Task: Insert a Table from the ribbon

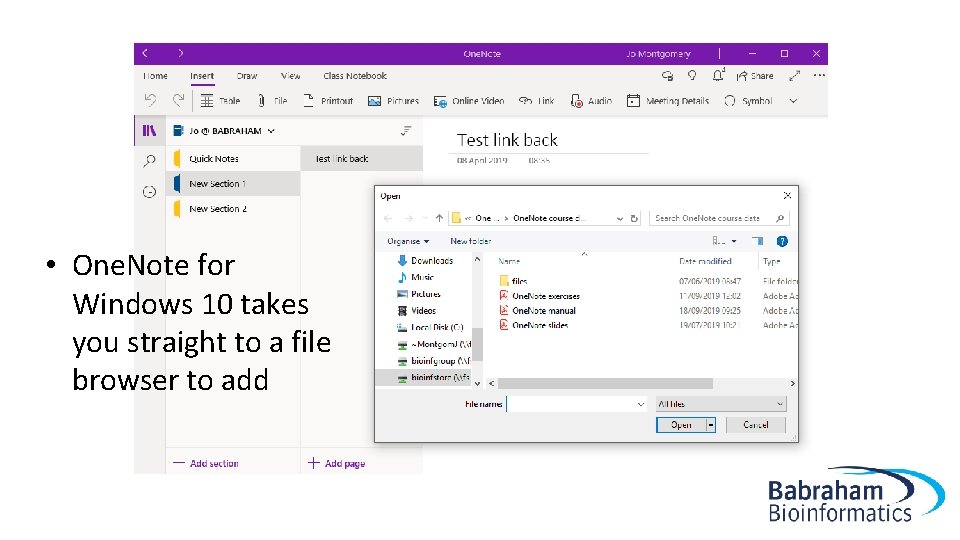Action: [220, 101]
